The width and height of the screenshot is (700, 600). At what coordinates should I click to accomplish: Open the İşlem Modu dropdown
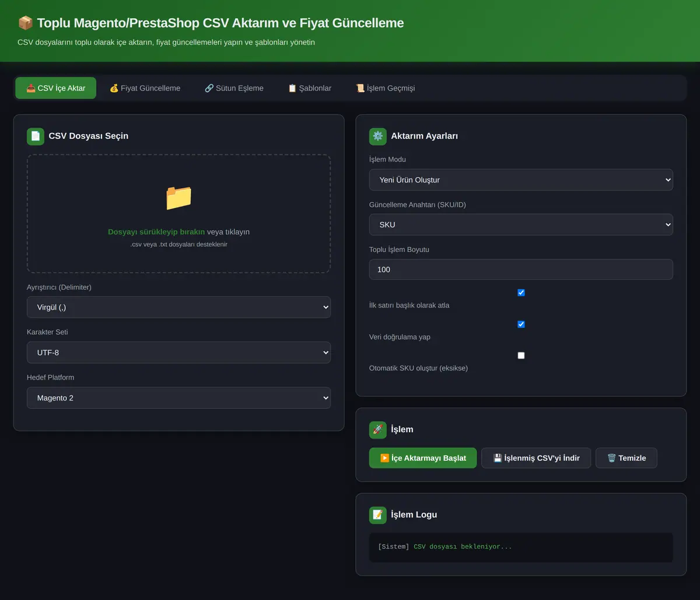pyautogui.click(x=521, y=180)
